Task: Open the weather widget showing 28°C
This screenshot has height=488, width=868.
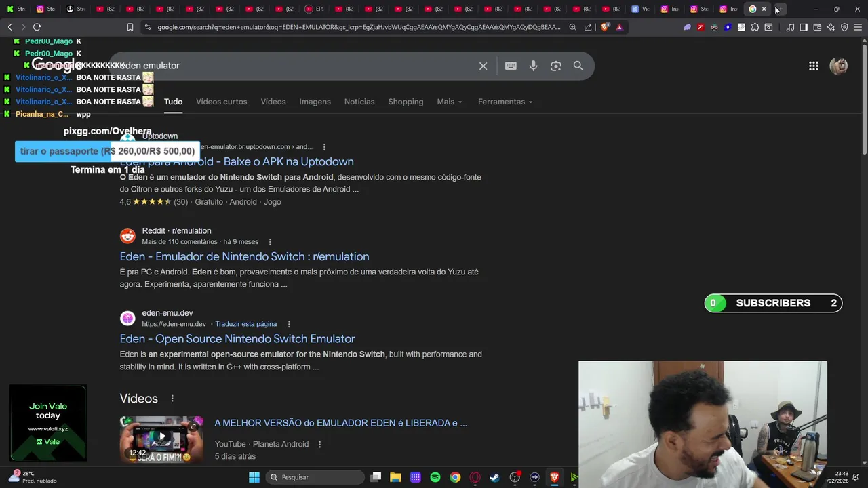Action: click(34, 477)
